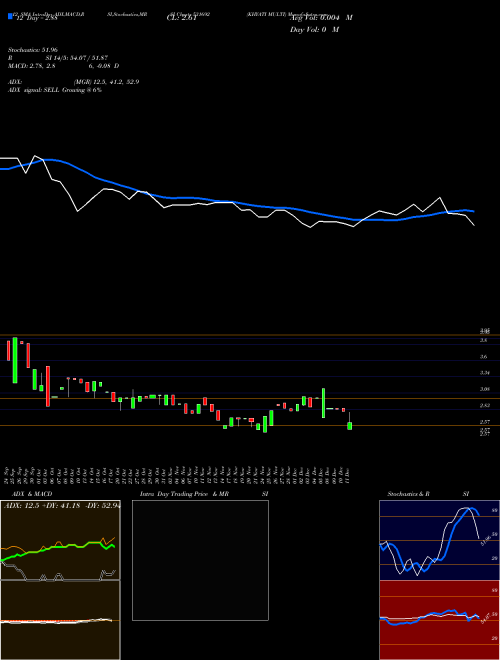Click the 'ADX: 12.5 +DY: 41.18 -DY: 52.94' header
Viewport: 500px width, 660px height.
pyautogui.click(x=61, y=506)
